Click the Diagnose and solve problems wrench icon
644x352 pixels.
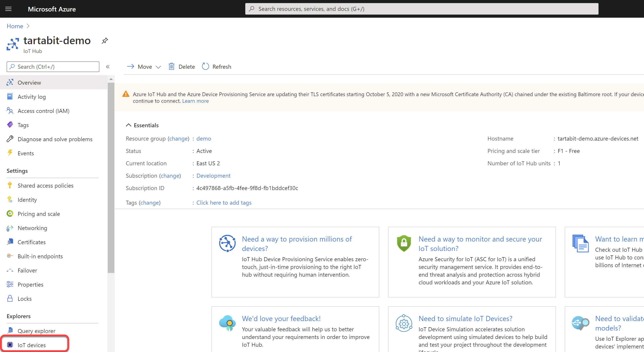(10, 139)
